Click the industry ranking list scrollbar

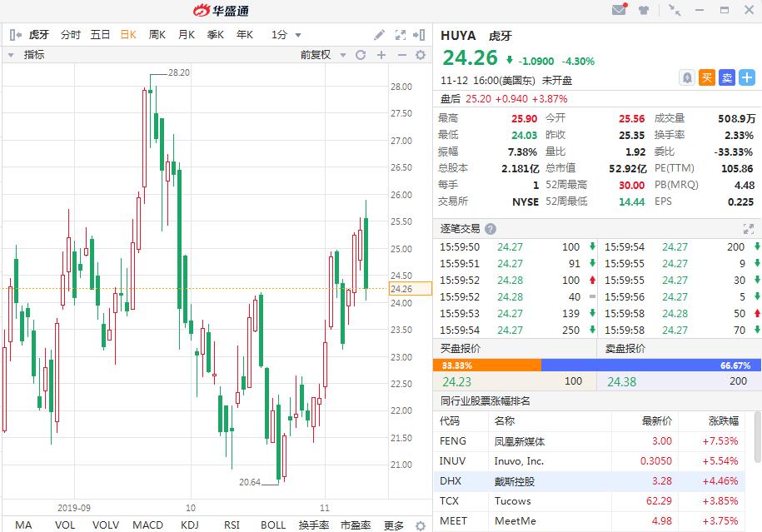[757, 437]
